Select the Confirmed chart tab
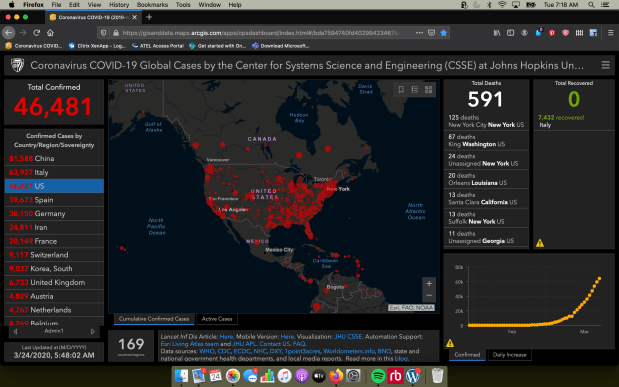The height and width of the screenshot is (387, 619). click(467, 355)
